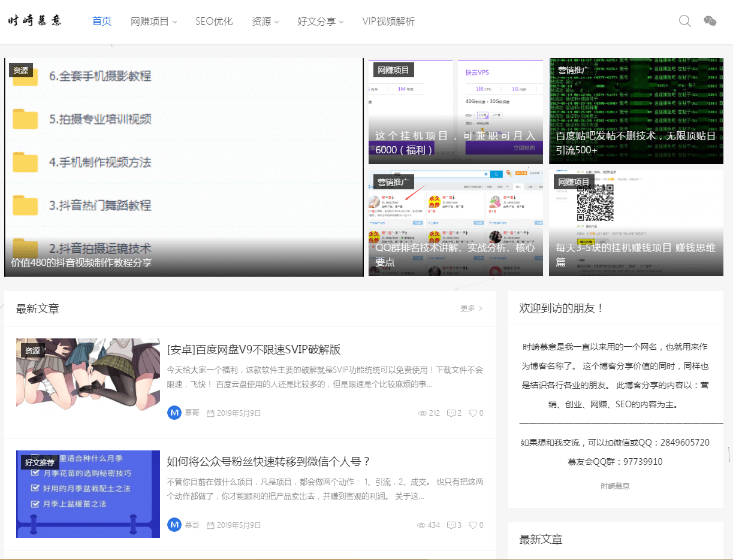Click the comment icon on Baidu Netdisk article
The width and height of the screenshot is (733, 560).
(x=451, y=413)
